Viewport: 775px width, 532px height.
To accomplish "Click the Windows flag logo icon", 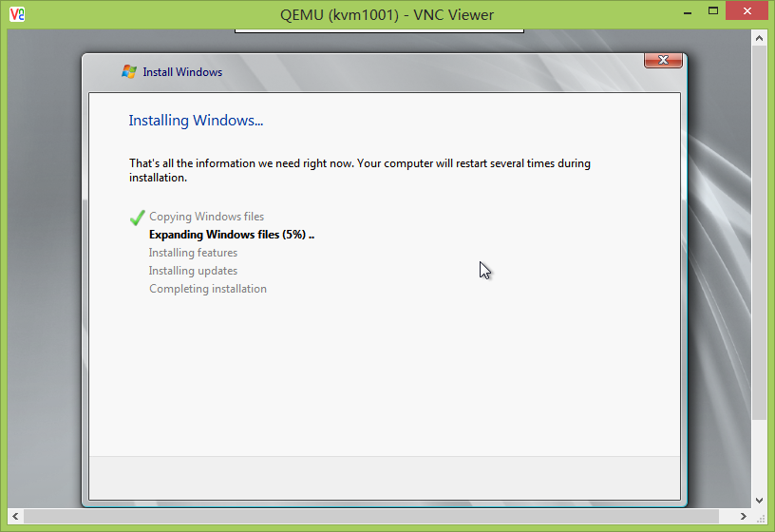I will 129,71.
